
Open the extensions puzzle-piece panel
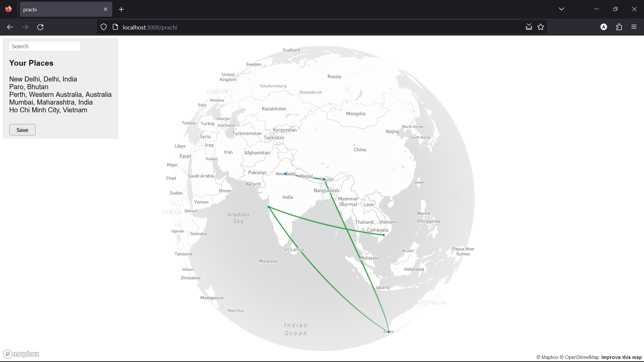point(619,27)
